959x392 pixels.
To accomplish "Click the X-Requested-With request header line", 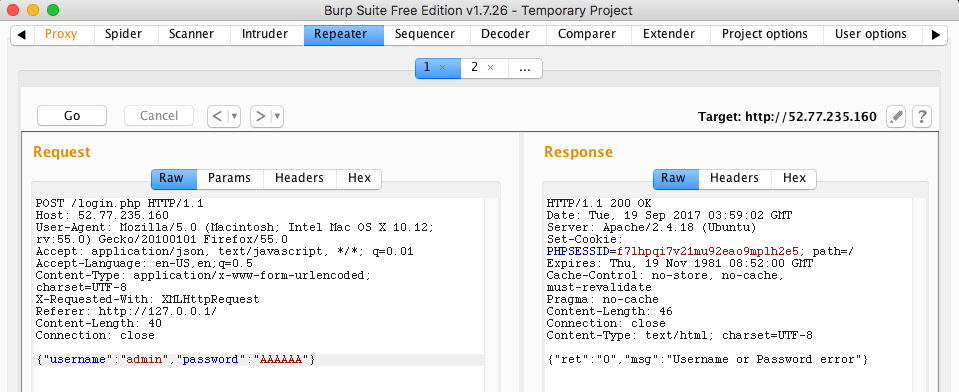I will click(147, 300).
